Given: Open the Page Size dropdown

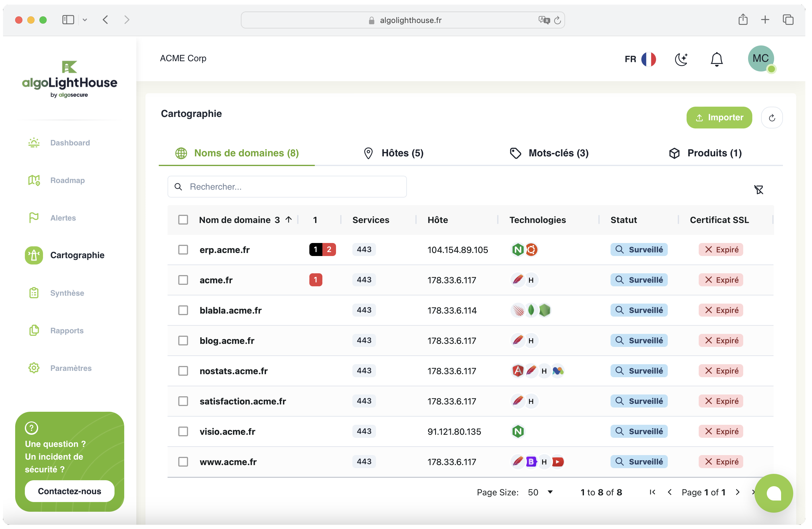Looking at the screenshot, I should [540, 492].
